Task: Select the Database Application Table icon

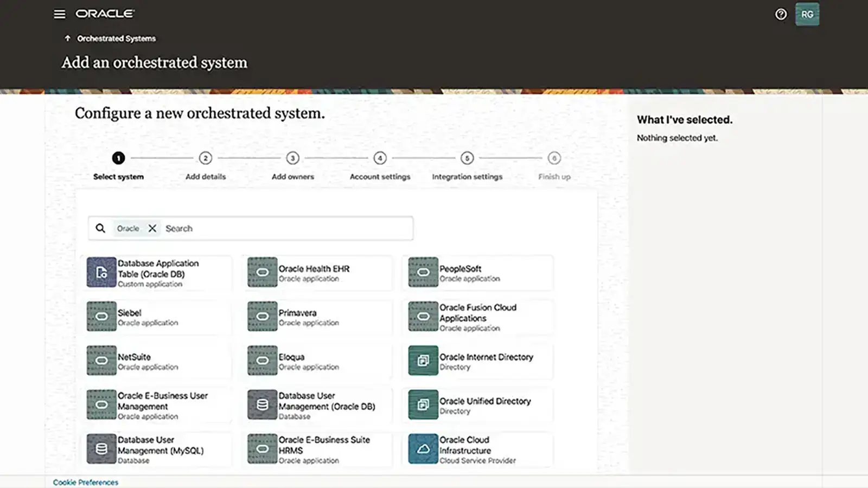Action: point(101,272)
